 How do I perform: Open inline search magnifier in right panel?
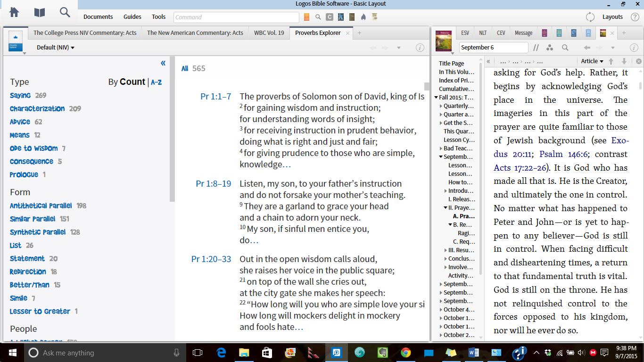click(565, 48)
